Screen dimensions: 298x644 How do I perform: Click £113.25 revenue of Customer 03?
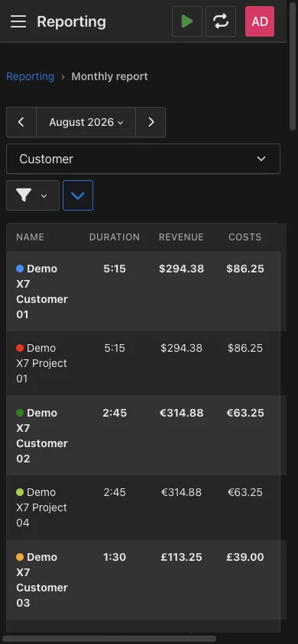click(x=181, y=557)
